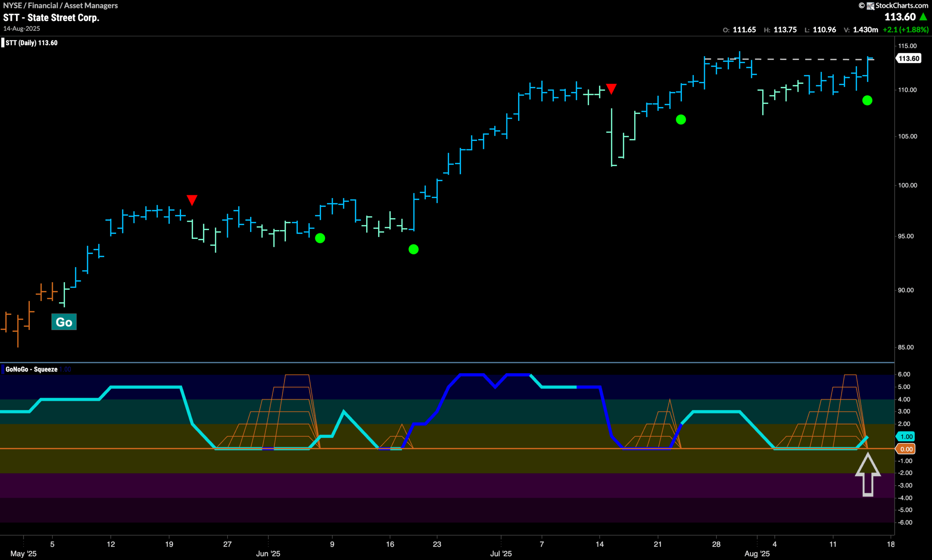
Task: Click the "May '25" month label
Action: (23, 553)
